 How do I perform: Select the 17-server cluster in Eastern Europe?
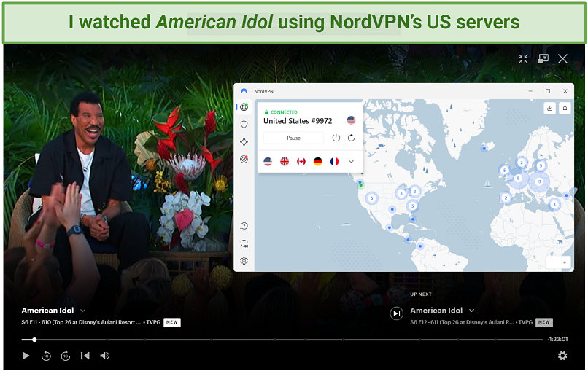[539, 181]
